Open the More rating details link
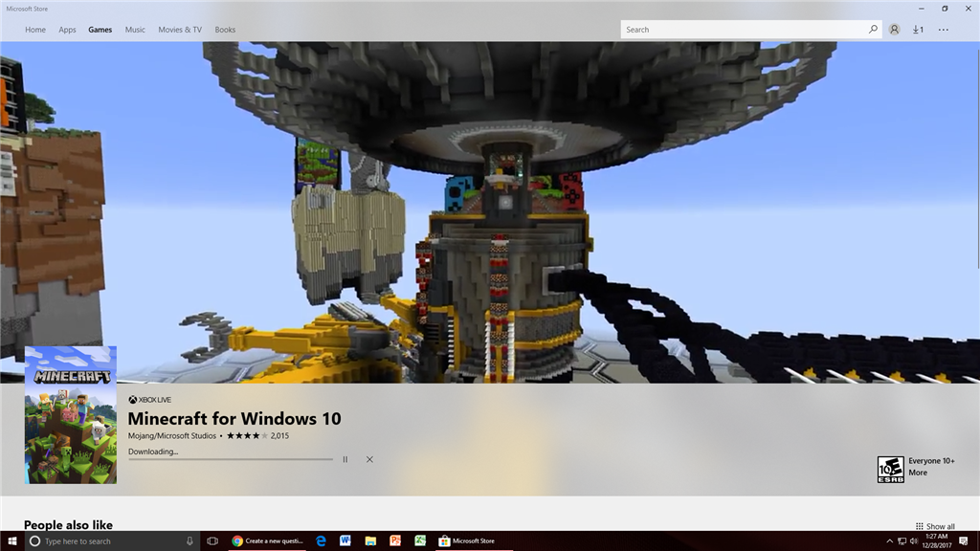 click(x=918, y=473)
